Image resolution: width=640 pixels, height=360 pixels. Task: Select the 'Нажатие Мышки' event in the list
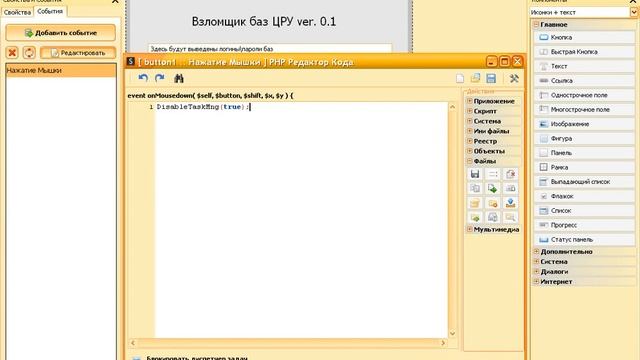tap(61, 70)
